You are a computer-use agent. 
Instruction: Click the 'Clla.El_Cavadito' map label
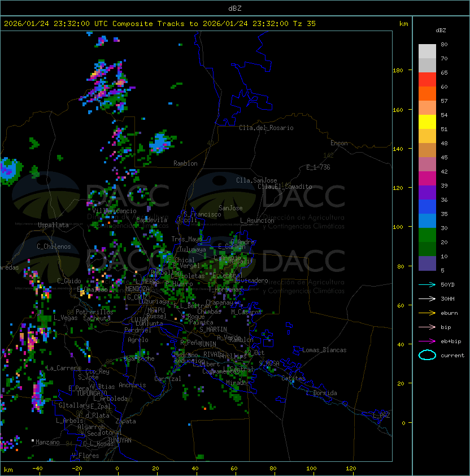click(x=285, y=187)
